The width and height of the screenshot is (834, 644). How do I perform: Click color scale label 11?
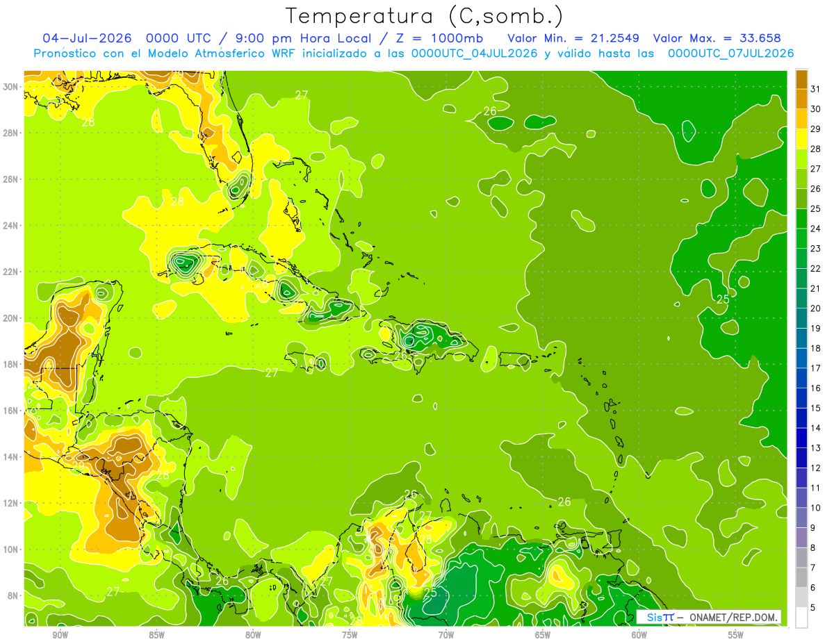tap(816, 488)
